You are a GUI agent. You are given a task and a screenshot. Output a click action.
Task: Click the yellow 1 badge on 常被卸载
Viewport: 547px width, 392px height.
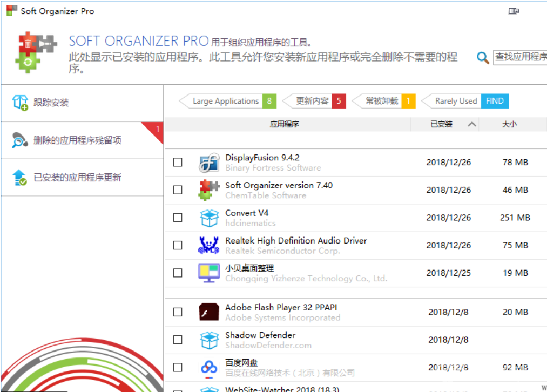coord(408,101)
